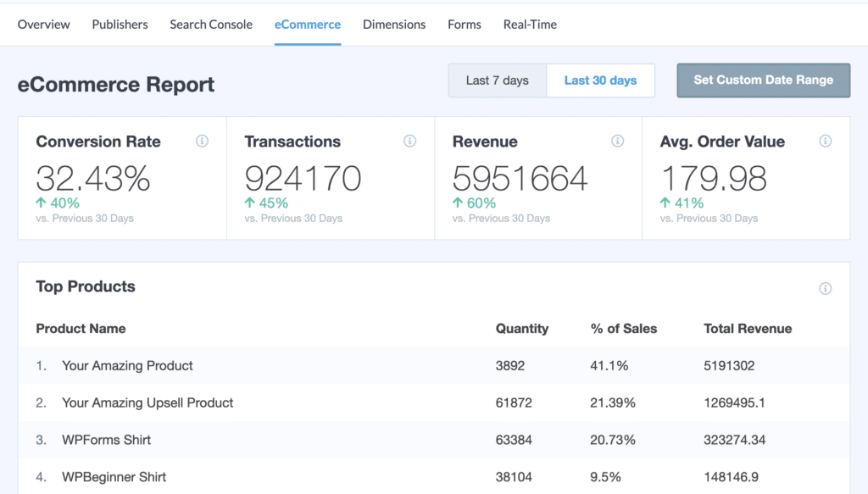Open the Avg. Order Value info icon
Viewport: 868px width, 494px height.
[826, 141]
